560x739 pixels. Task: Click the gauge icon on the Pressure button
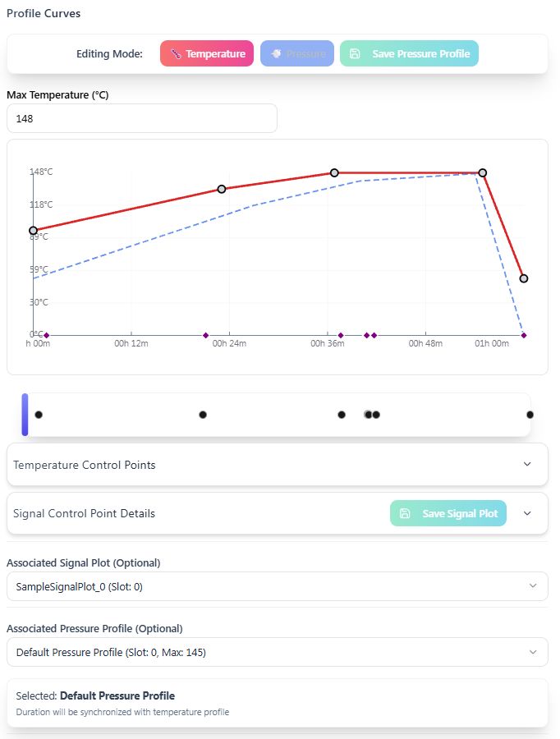click(x=277, y=54)
